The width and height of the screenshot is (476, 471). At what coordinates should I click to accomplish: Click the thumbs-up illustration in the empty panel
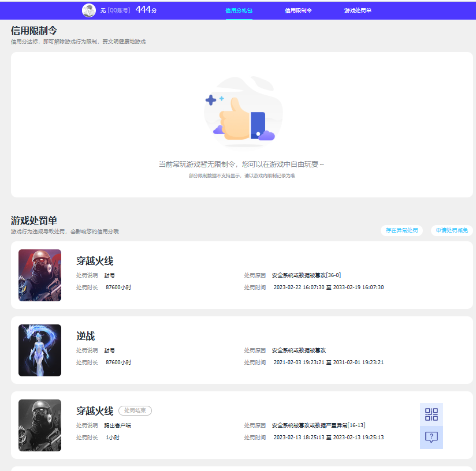pos(243,112)
